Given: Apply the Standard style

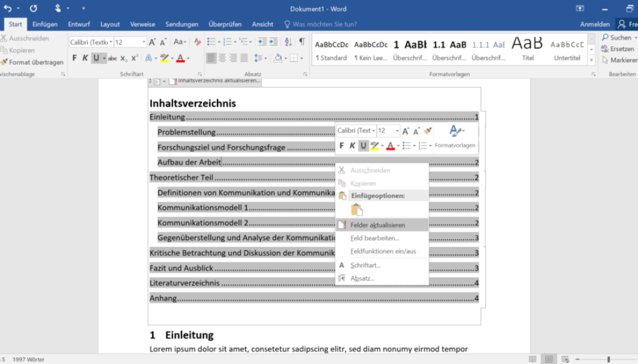Looking at the screenshot, I should (331, 49).
